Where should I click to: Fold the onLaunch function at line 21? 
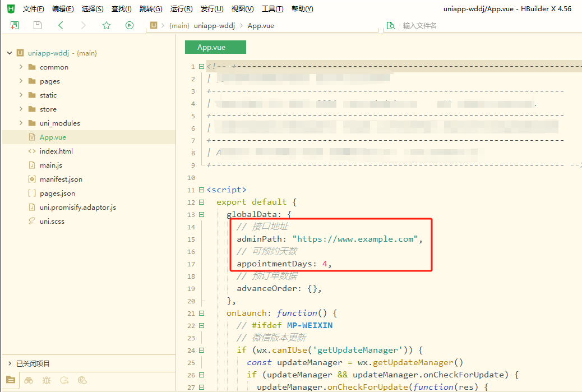(x=201, y=313)
